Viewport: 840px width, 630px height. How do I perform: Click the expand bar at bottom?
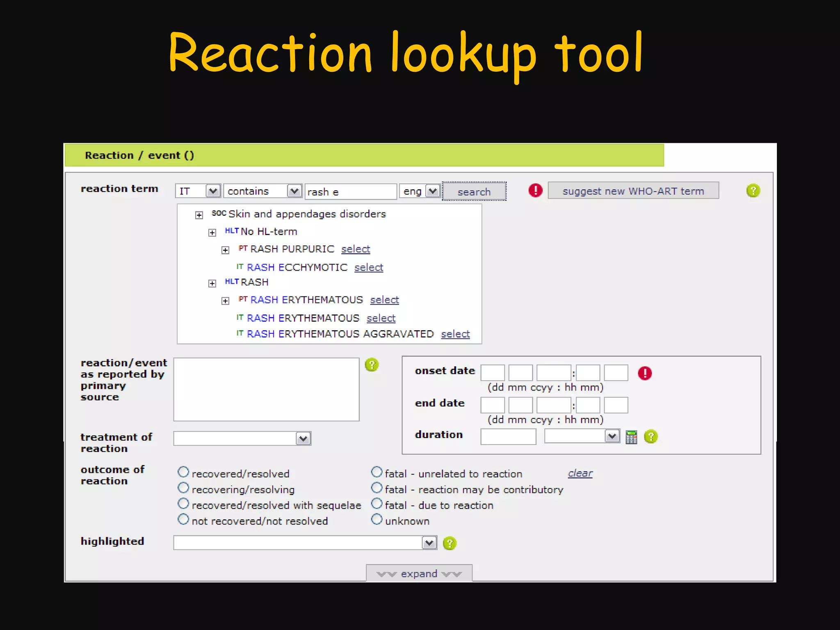[419, 573]
